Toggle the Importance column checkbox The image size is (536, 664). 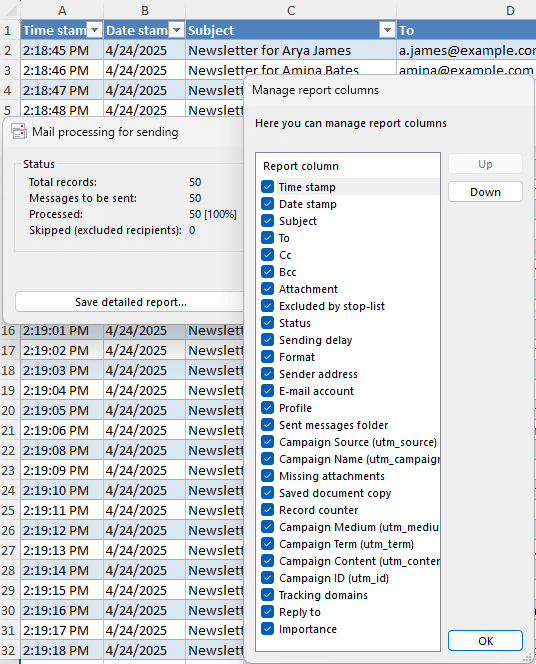[x=268, y=628]
